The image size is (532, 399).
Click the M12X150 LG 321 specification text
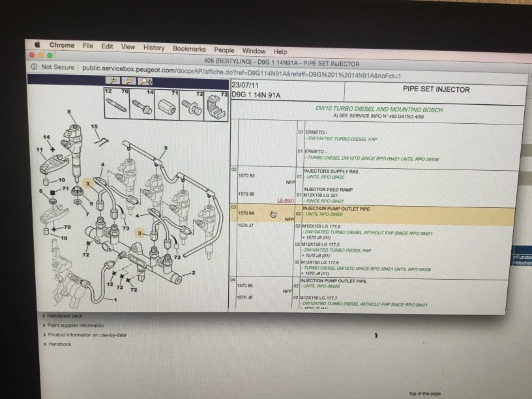(321, 195)
